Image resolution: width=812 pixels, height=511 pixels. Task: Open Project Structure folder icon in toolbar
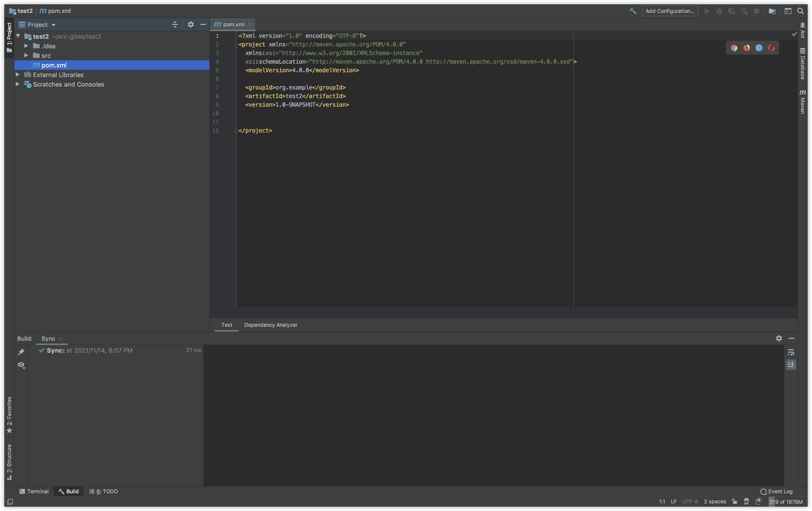[772, 11]
